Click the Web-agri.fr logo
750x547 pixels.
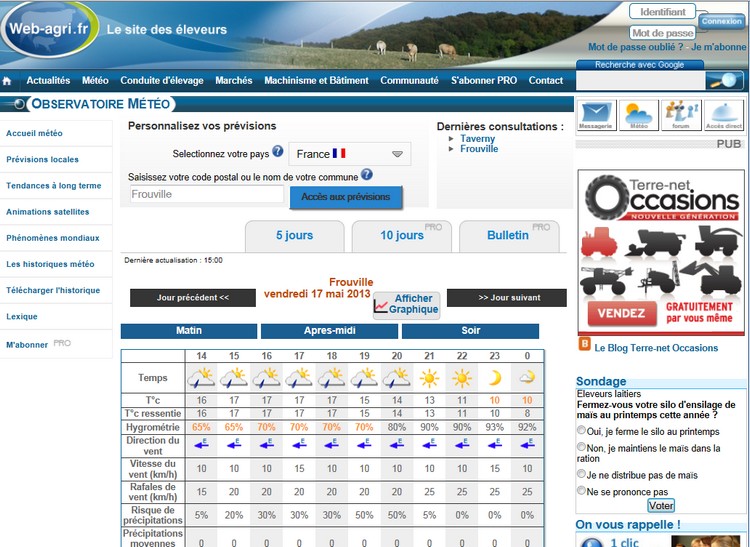pos(50,29)
